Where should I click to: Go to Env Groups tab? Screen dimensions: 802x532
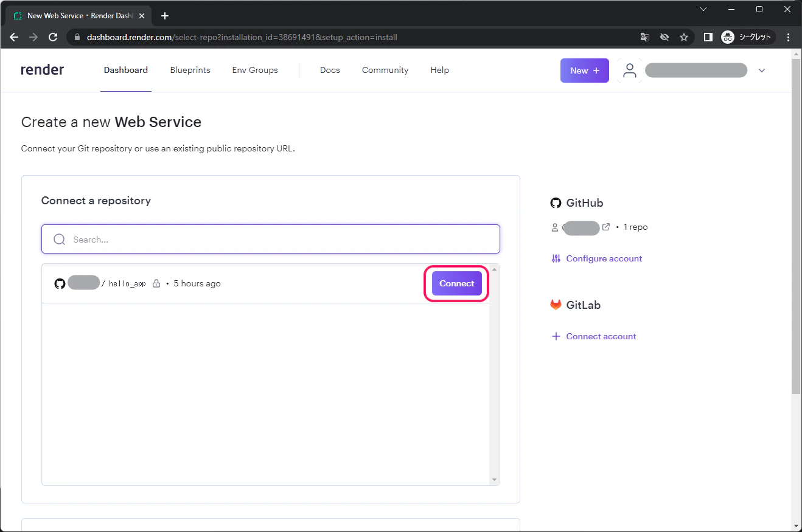tap(255, 70)
